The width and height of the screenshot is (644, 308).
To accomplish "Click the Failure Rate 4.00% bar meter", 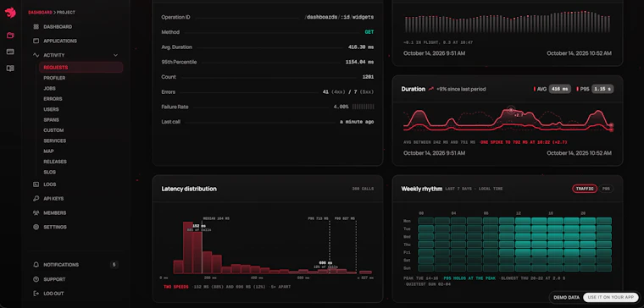I will (363, 107).
